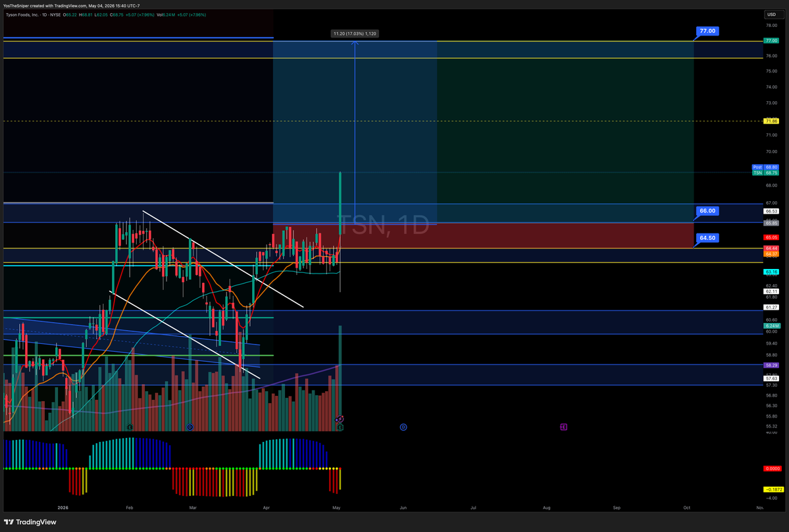Click the Jun label on time axis
The image size is (789, 532).
click(403, 508)
